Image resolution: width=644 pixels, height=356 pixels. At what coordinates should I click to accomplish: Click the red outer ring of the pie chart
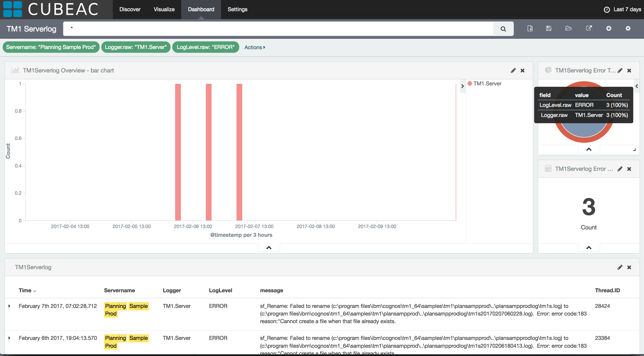pos(584,140)
